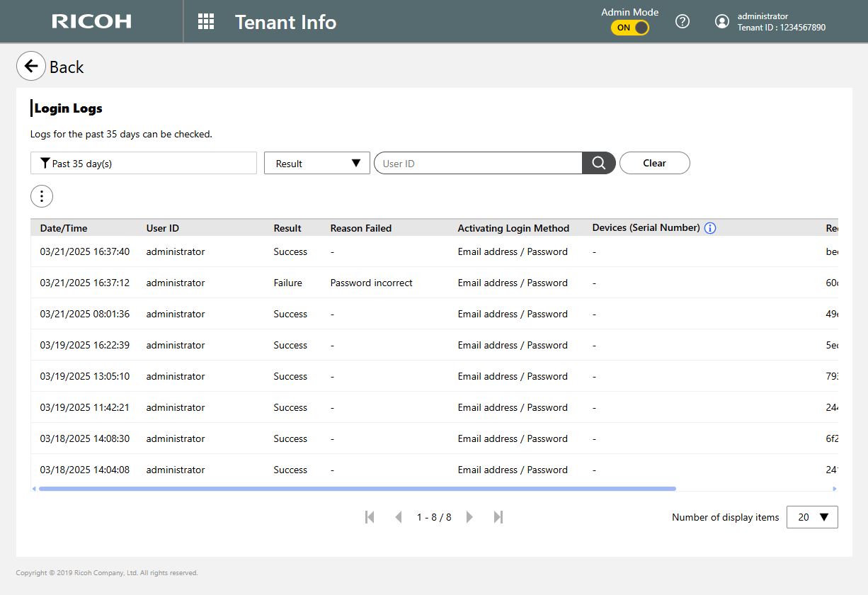Open the apps grid menu icon
Screen dimensions: 868x595
pos(206,22)
